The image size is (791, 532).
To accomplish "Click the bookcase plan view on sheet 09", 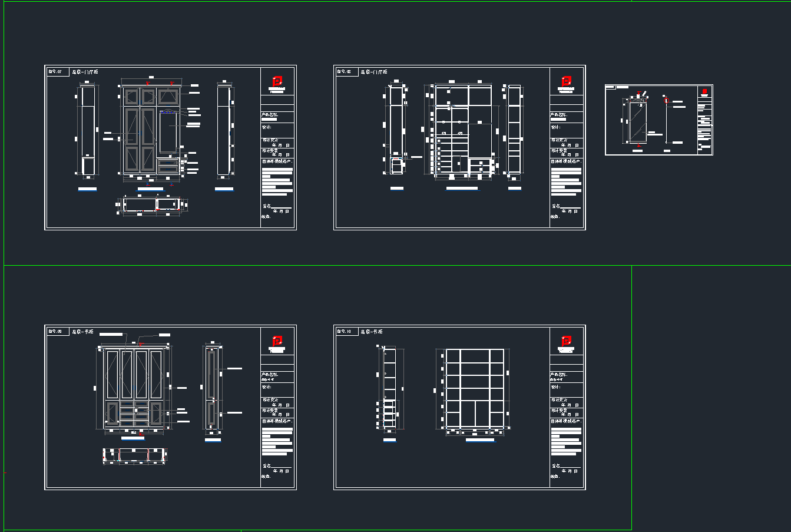I will (134, 455).
